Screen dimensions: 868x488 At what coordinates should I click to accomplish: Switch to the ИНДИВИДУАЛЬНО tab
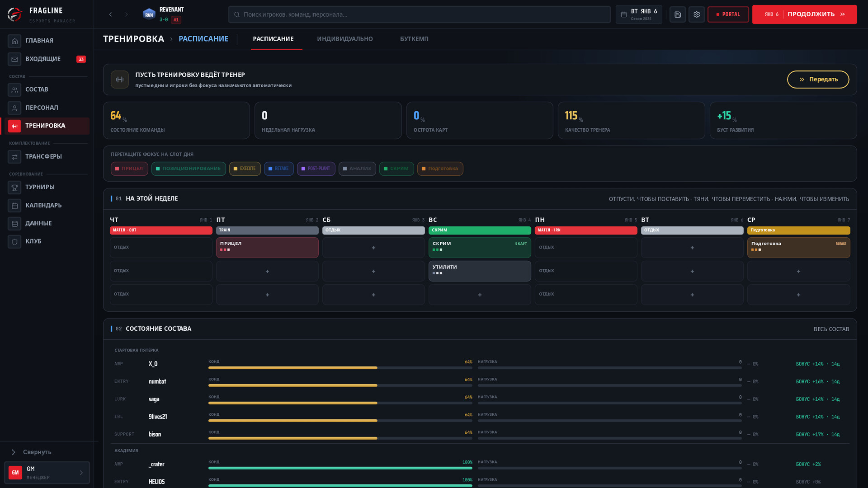(345, 39)
